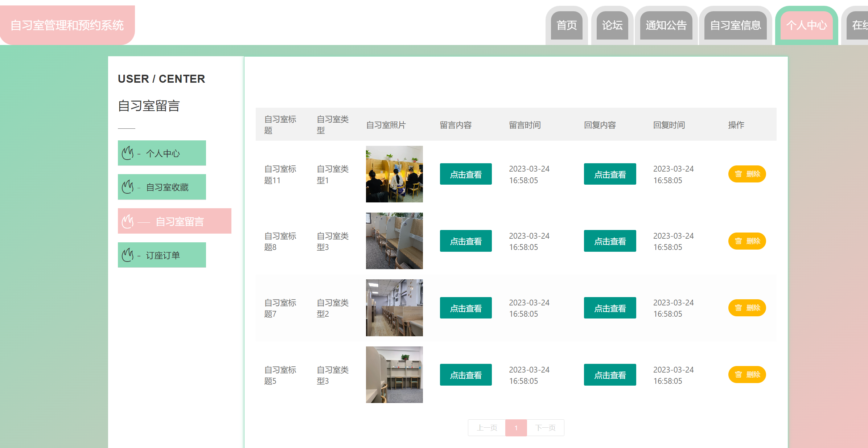Click flame icon beside 订座订单 sidebar item
The width and height of the screenshot is (868, 448).
tap(128, 255)
